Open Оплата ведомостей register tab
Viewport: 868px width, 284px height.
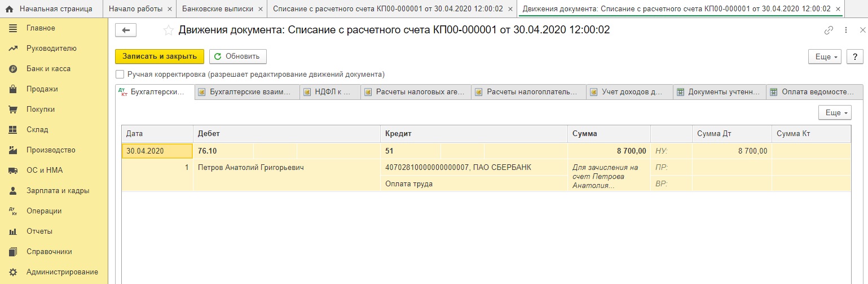[x=814, y=92]
